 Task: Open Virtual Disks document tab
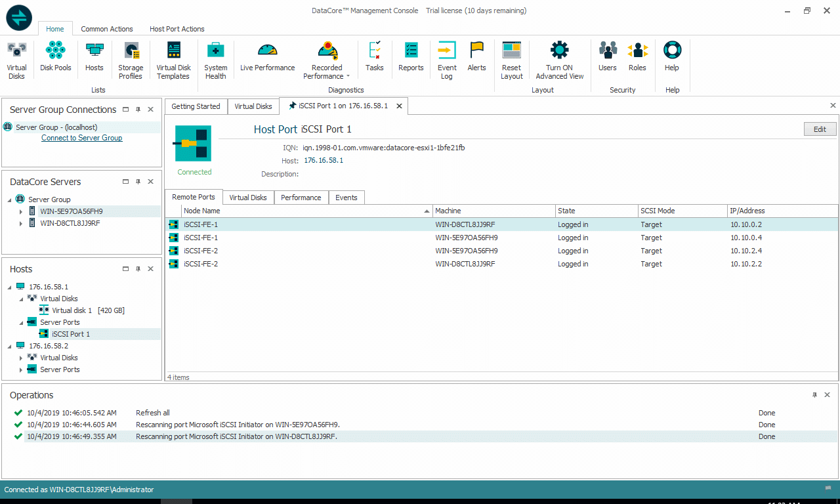coord(253,106)
